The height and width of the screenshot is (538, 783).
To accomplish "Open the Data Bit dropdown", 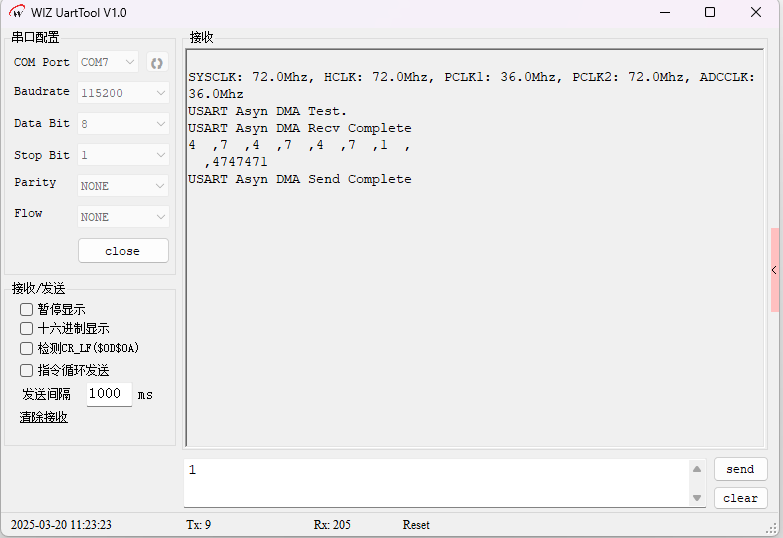I will (x=123, y=124).
